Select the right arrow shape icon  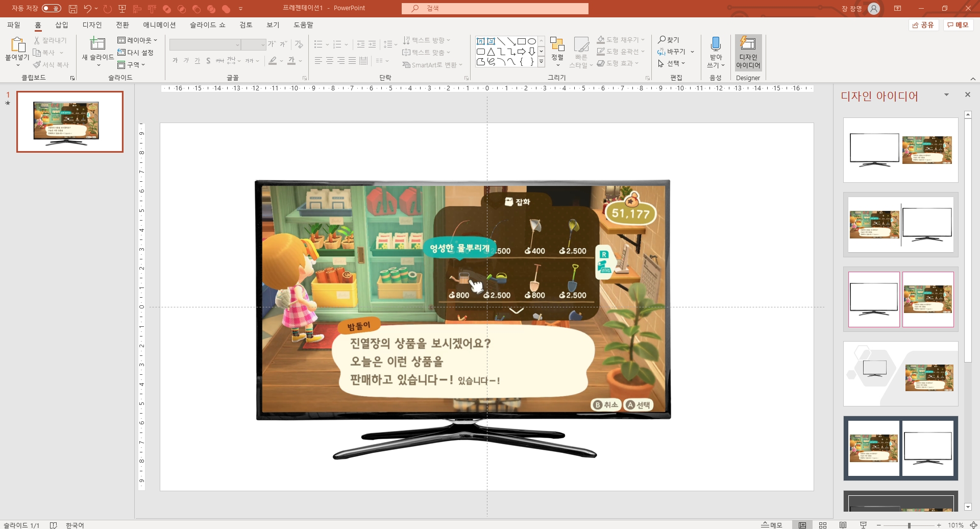[x=522, y=52]
